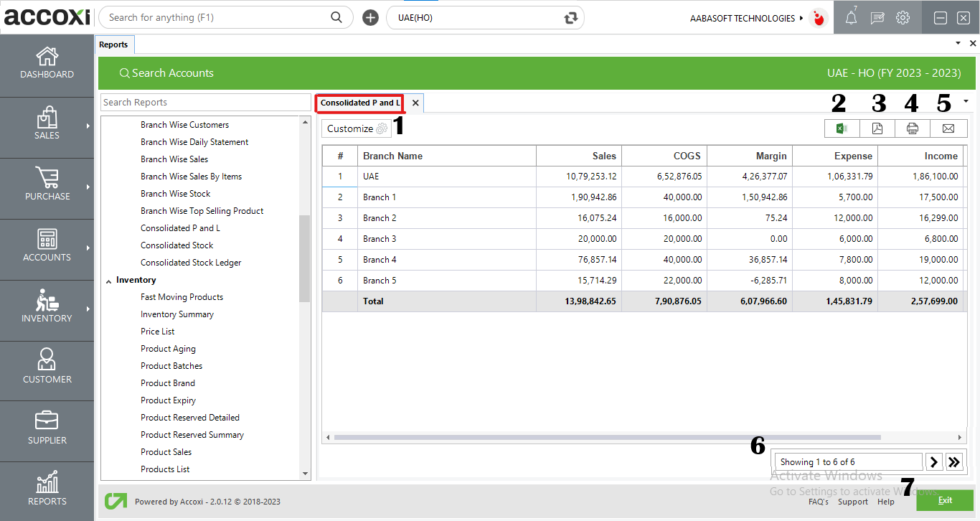980x521 pixels.
Task: Click the branch refresh/switch icon
Action: (571, 18)
